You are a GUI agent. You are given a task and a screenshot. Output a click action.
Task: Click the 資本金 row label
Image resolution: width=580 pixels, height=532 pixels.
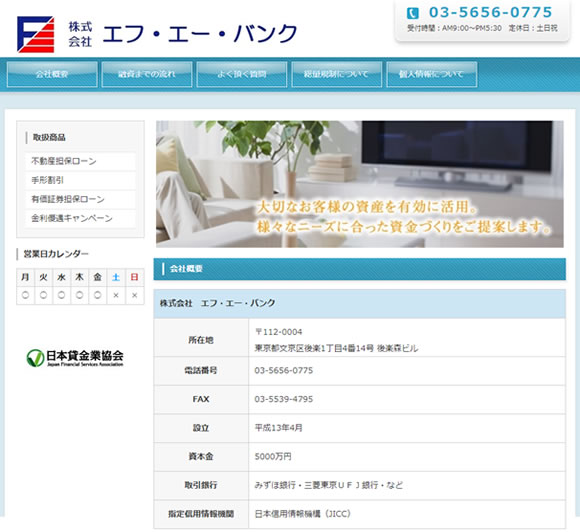pyautogui.click(x=201, y=457)
